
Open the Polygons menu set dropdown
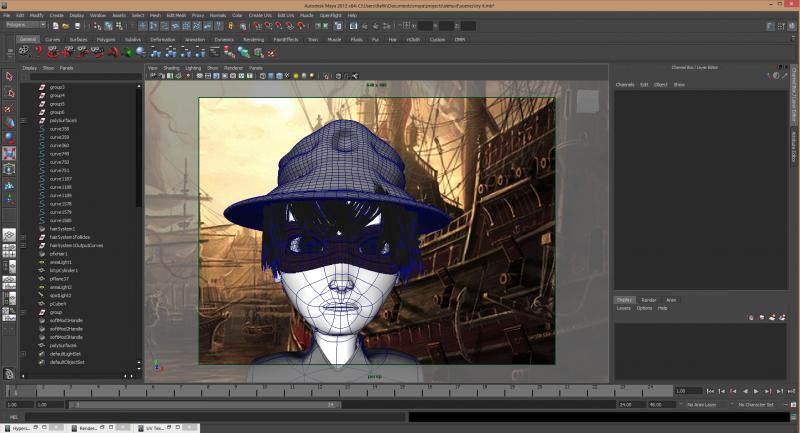[25, 25]
